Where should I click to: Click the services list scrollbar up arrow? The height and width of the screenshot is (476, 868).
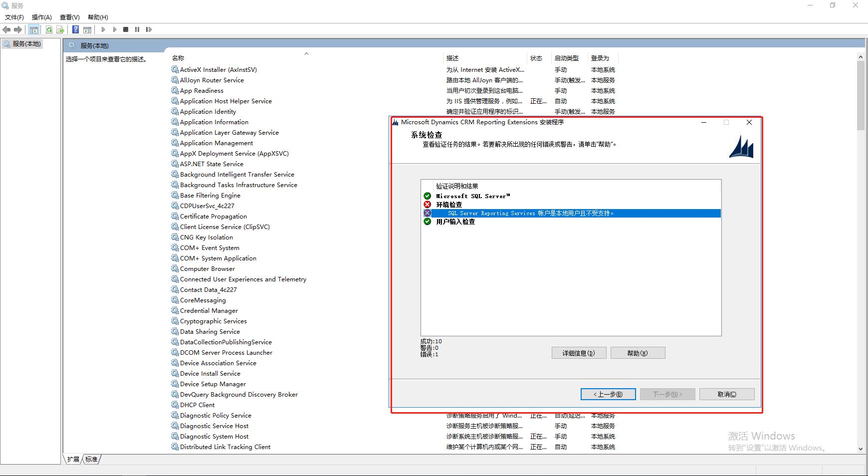[861, 56]
